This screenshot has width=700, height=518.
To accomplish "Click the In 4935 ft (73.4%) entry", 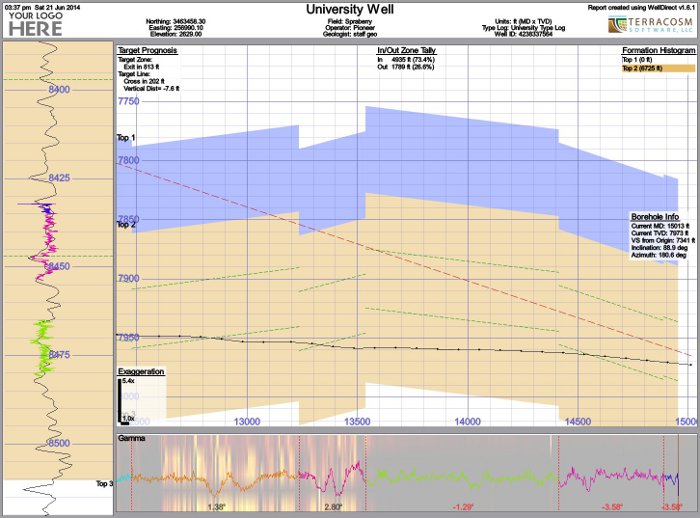I will click(x=406, y=59).
